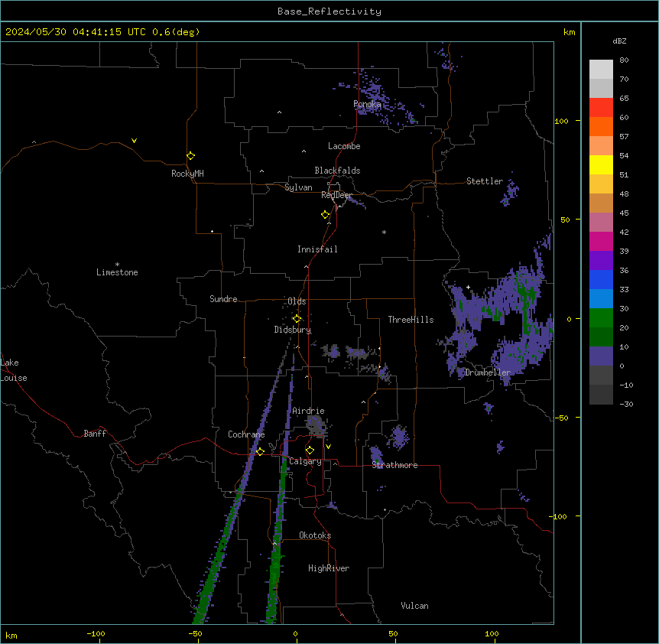The height and width of the screenshot is (644, 659).
Task: Click yellow diamond between Olds and Didsbury
Action: click(x=297, y=319)
